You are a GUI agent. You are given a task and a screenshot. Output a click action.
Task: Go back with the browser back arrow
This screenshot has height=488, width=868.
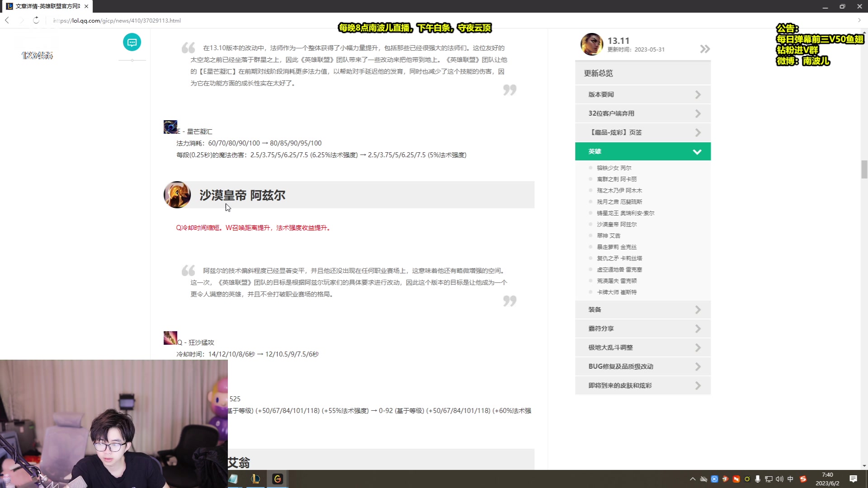click(7, 20)
